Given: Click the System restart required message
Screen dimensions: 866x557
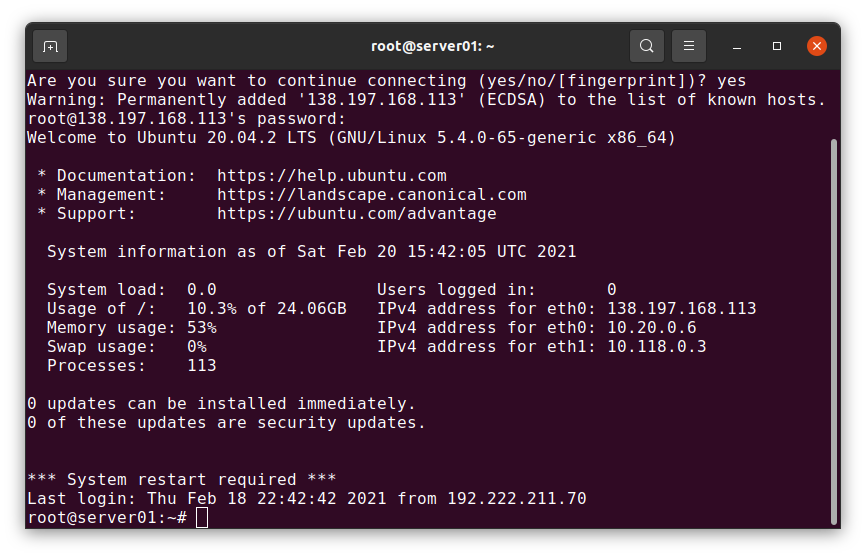Looking at the screenshot, I should pyautogui.click(x=182, y=479).
